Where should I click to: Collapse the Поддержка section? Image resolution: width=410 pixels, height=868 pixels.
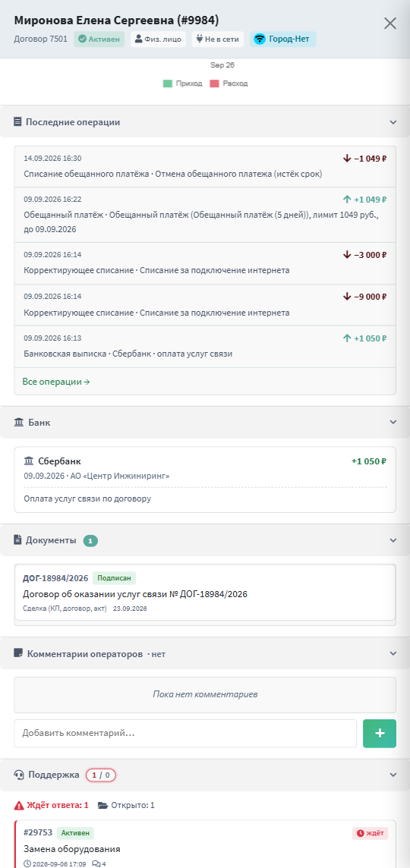[393, 775]
